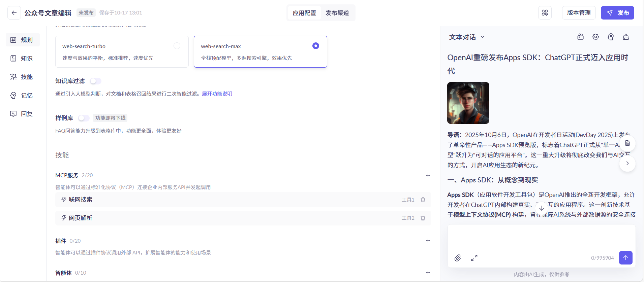The image size is (644, 282).
Task: Click the back arrow button
Action: [x=14, y=13]
